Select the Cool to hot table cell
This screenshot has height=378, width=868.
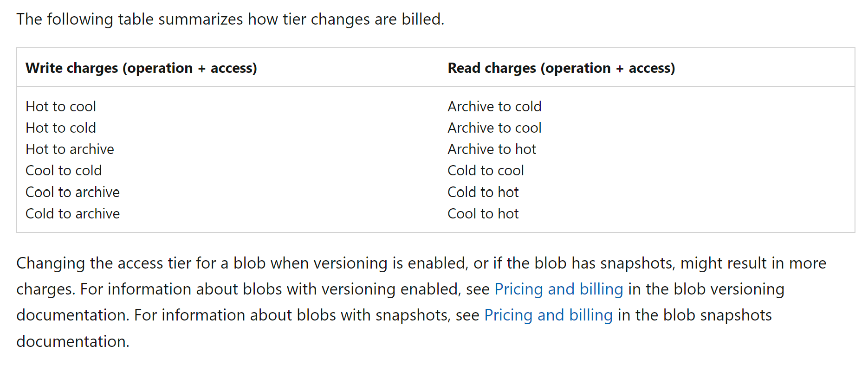click(483, 213)
